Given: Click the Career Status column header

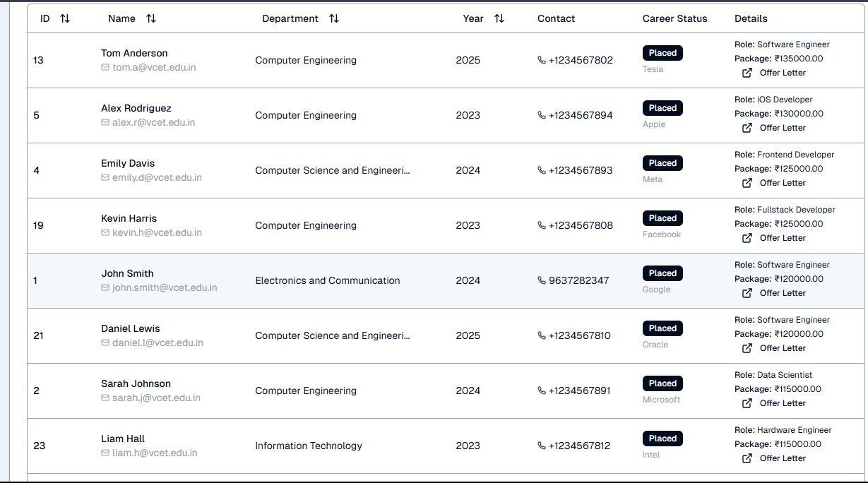Looking at the screenshot, I should coord(674,19).
